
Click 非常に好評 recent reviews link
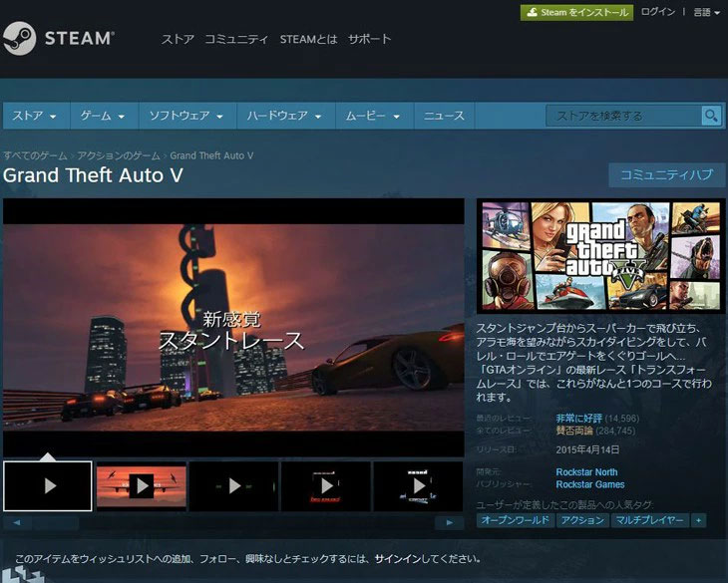tap(579, 419)
